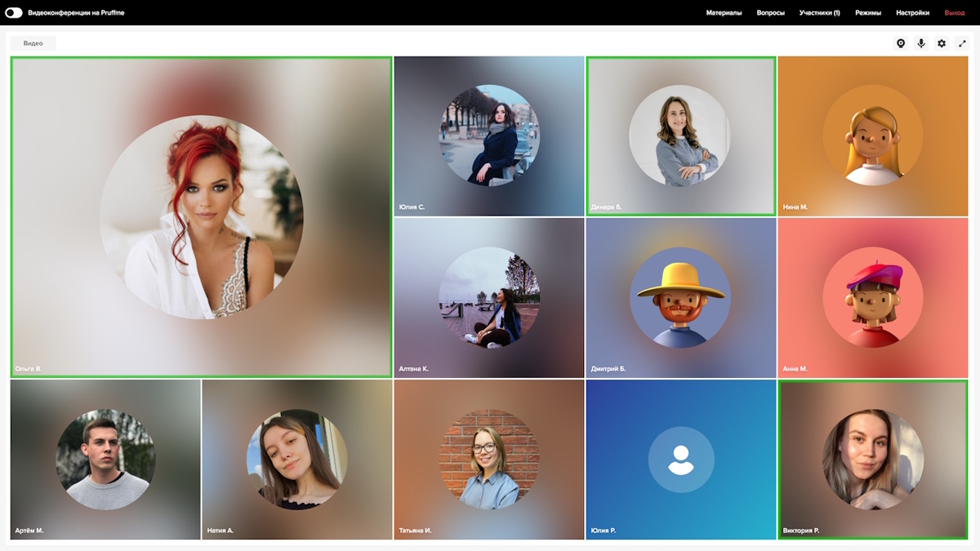This screenshot has height=551, width=980.
Task: Click the name label Анна М.
Action: pyautogui.click(x=795, y=369)
